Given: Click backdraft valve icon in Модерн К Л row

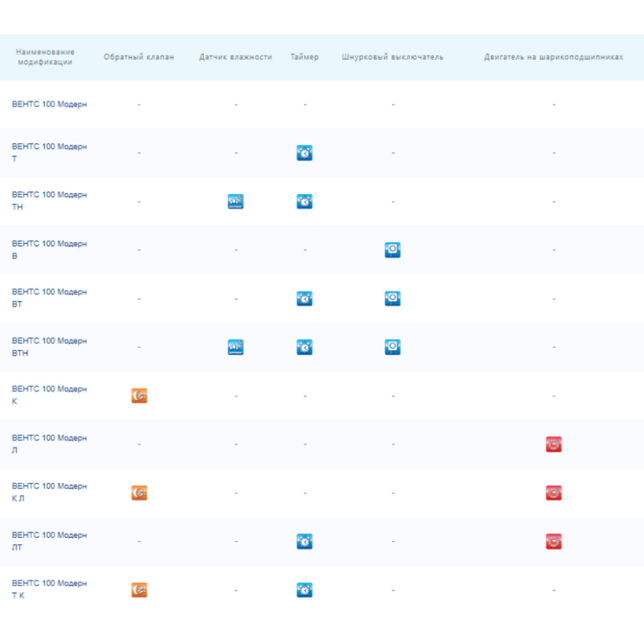Looking at the screenshot, I should pyautogui.click(x=139, y=493).
